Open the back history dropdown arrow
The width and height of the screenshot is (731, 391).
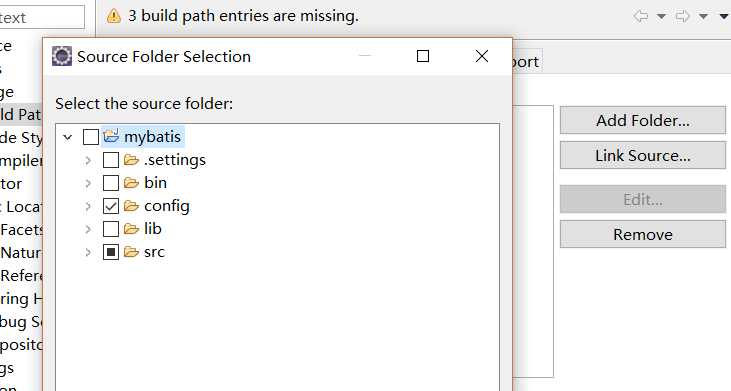click(661, 16)
